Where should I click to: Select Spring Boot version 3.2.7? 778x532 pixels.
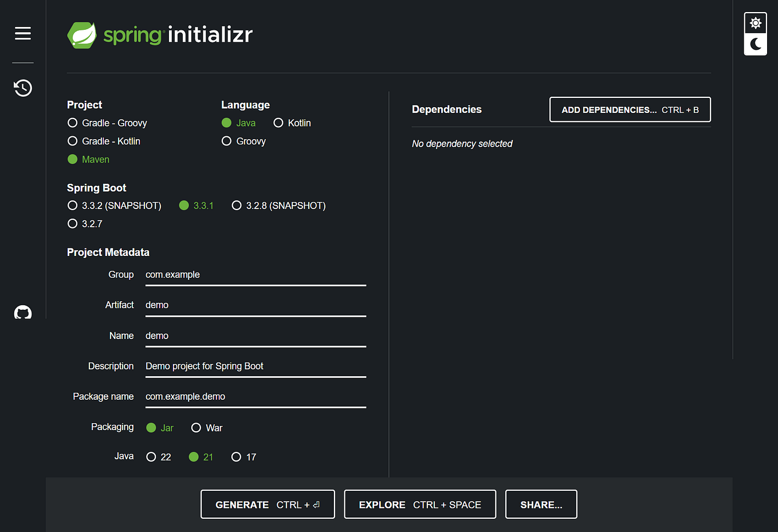tap(85, 224)
